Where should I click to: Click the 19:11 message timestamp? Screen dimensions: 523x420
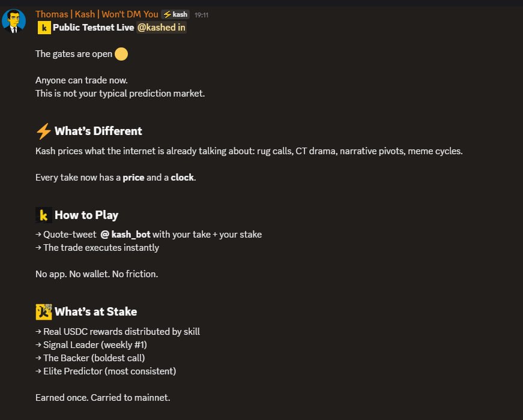point(202,15)
